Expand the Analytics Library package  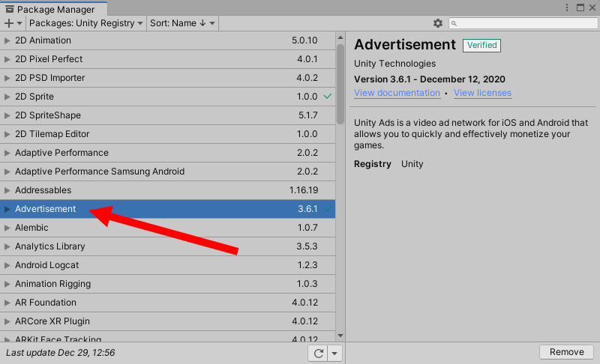pos(7,246)
